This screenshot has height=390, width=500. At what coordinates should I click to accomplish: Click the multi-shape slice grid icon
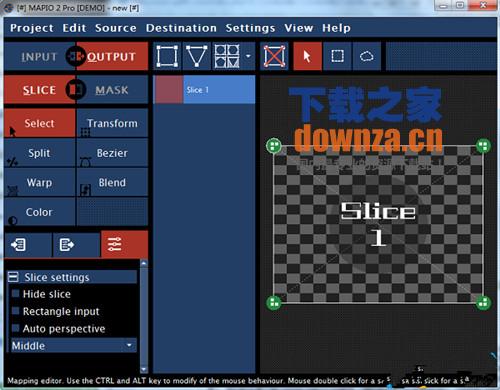tap(227, 56)
